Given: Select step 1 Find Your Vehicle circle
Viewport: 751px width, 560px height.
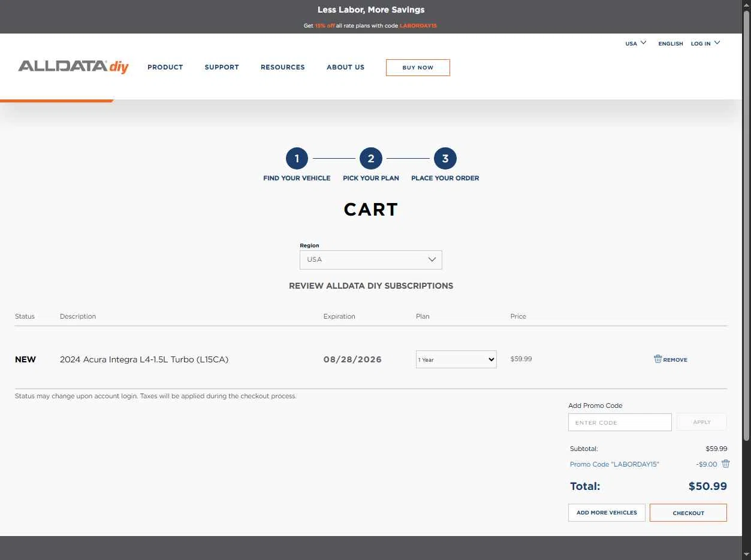Looking at the screenshot, I should [x=297, y=159].
